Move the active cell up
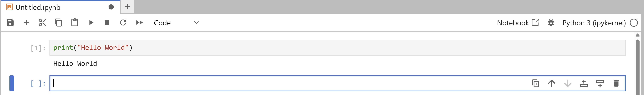The width and height of the screenshot is (644, 95). tap(552, 83)
